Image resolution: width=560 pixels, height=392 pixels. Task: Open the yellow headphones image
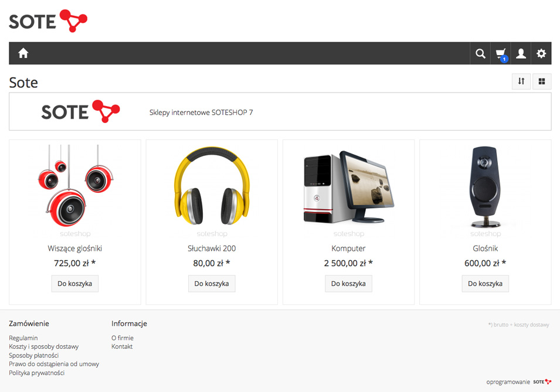(x=212, y=186)
